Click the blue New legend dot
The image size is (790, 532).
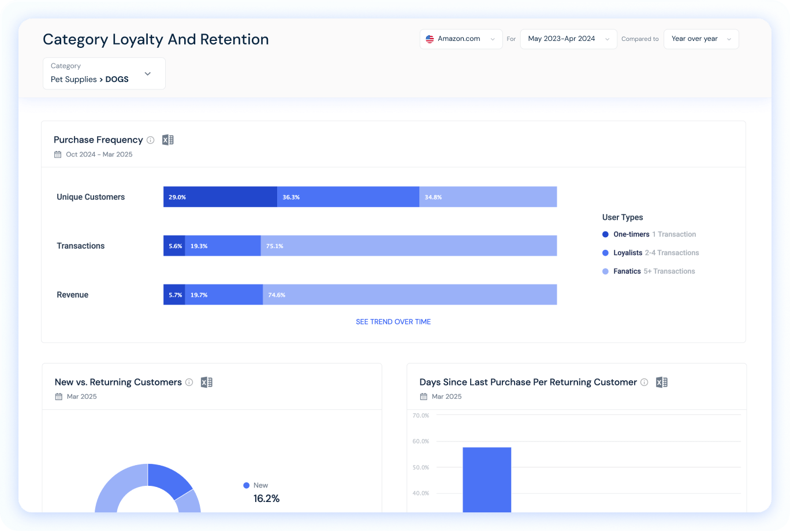(247, 485)
